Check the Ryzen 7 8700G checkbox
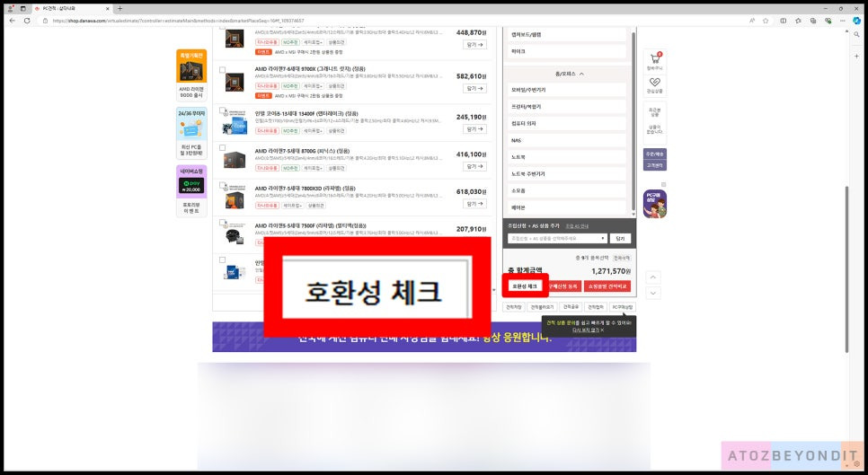 (222, 148)
